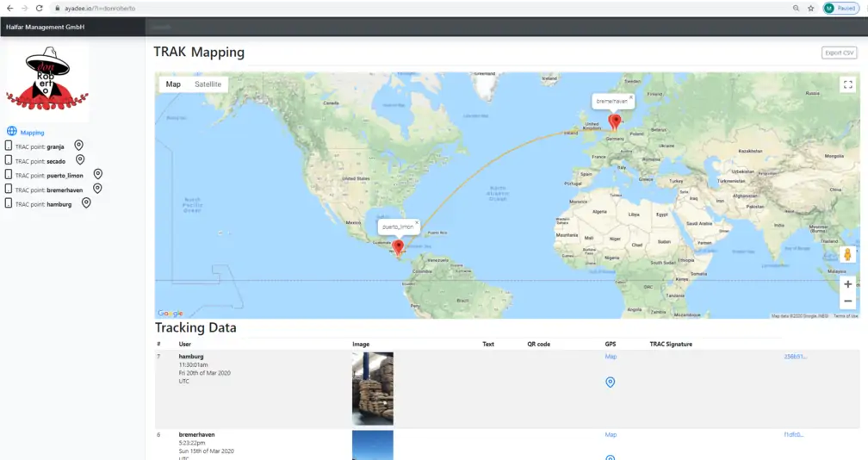Viewport: 868px width, 460px height.
Task: Open map Terms of Use link
Action: coord(846,315)
